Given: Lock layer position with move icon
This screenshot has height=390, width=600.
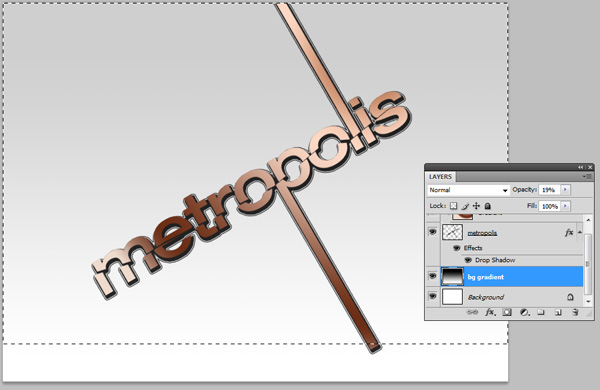Looking at the screenshot, I should click(x=476, y=206).
